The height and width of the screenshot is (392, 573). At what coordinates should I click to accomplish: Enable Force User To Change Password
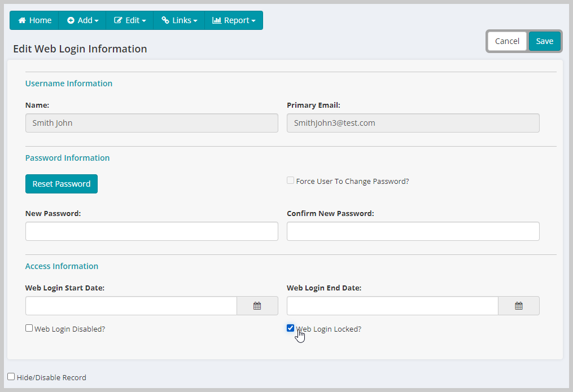[290, 180]
